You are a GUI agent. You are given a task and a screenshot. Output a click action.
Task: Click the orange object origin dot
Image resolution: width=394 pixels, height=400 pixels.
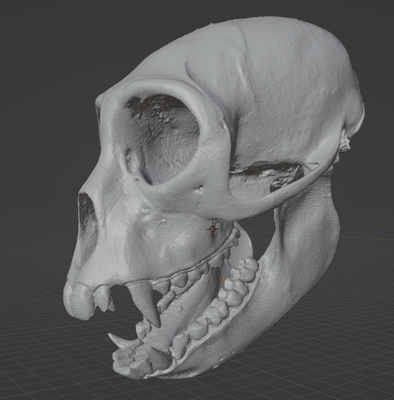pos(224,278)
